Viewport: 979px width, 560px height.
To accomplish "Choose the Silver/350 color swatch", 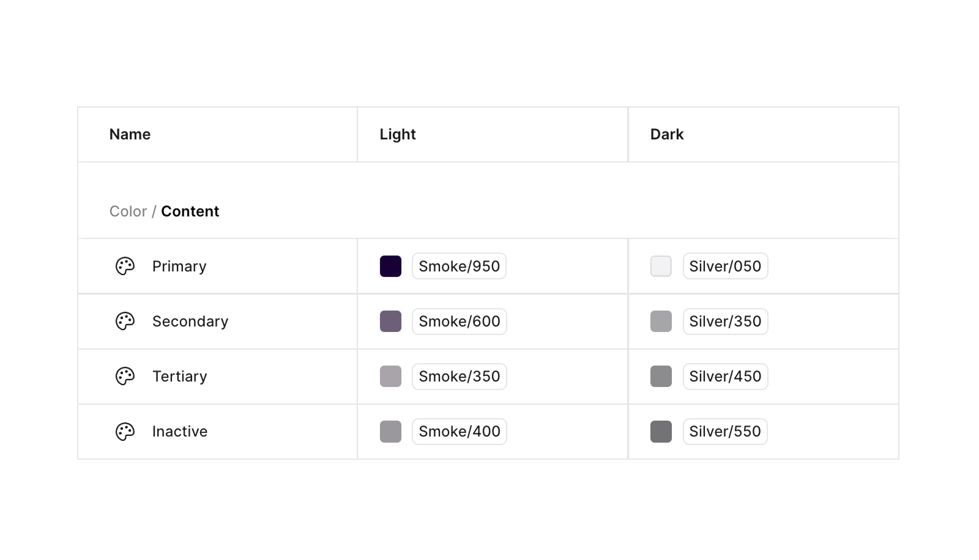I will pyautogui.click(x=661, y=322).
